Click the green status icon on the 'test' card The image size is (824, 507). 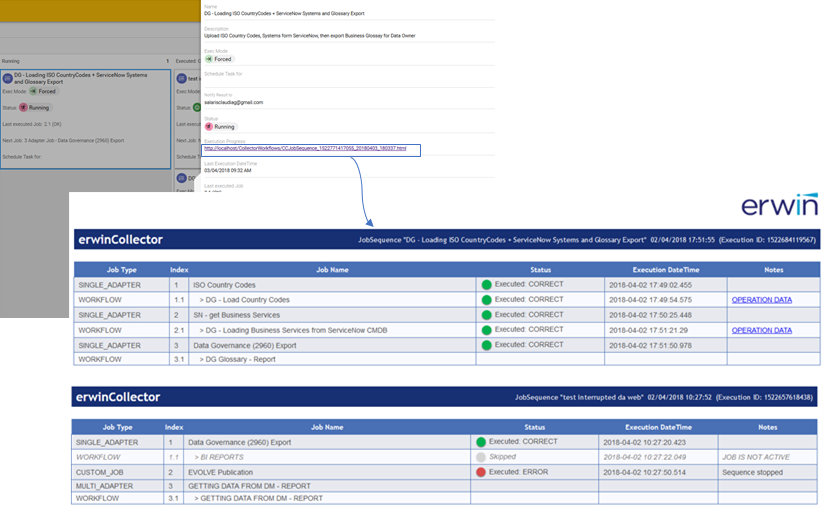point(197,107)
